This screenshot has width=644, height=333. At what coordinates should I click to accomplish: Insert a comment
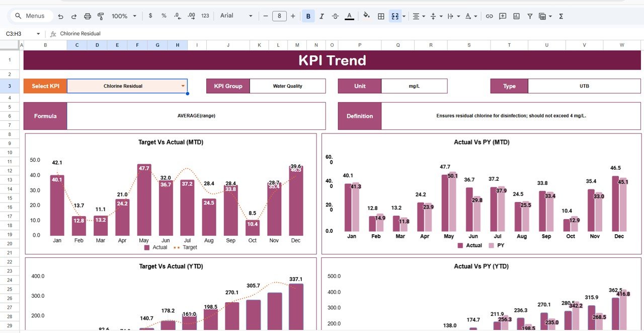coord(502,16)
